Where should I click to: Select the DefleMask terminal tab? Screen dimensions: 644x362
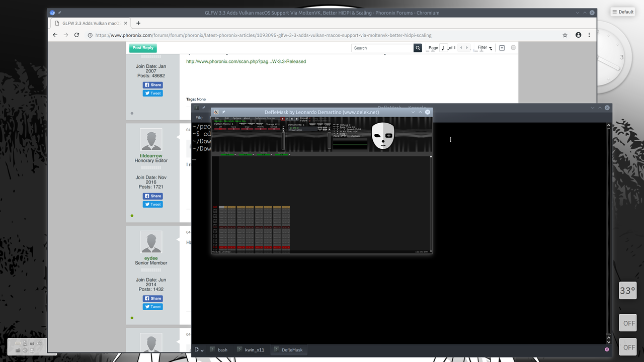[288, 350]
